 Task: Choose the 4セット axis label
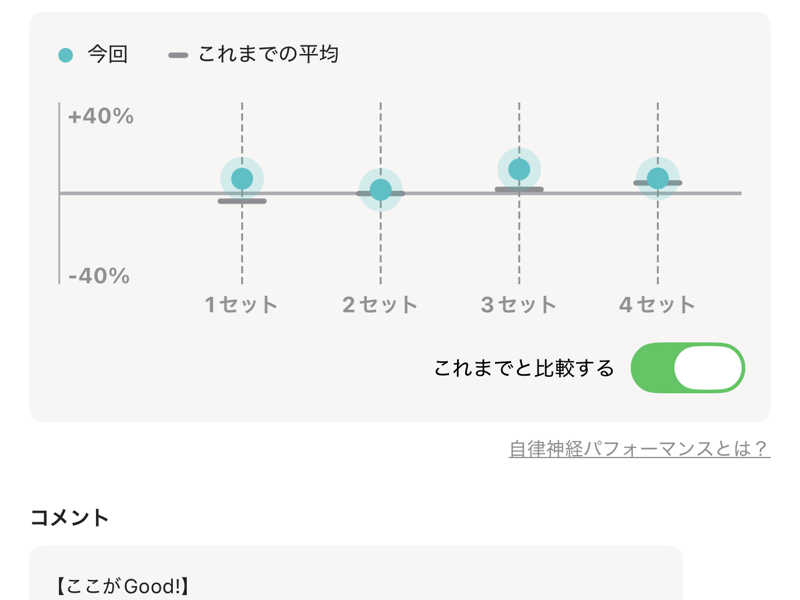point(657,305)
